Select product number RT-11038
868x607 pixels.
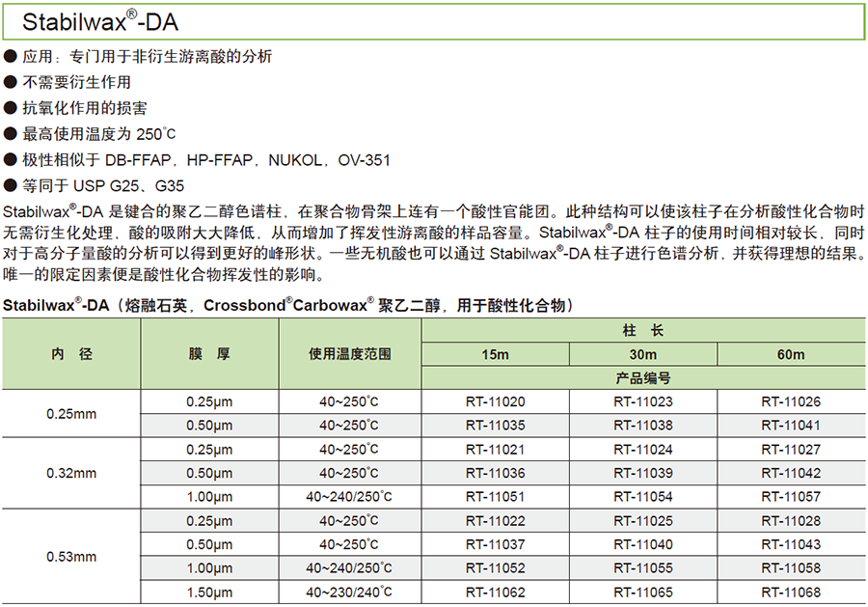click(x=643, y=425)
